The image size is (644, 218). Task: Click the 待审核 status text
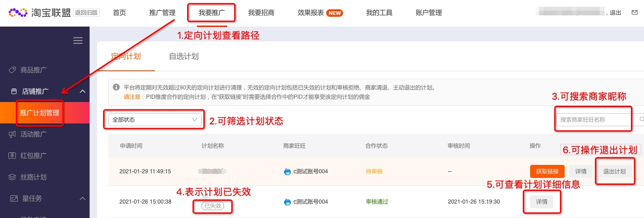[x=374, y=171]
